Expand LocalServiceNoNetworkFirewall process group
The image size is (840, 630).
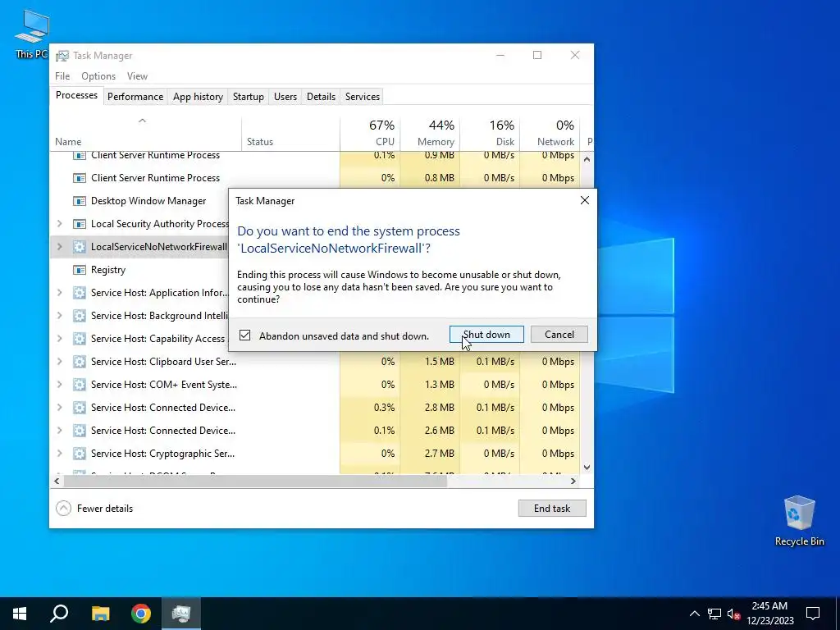pyautogui.click(x=59, y=247)
